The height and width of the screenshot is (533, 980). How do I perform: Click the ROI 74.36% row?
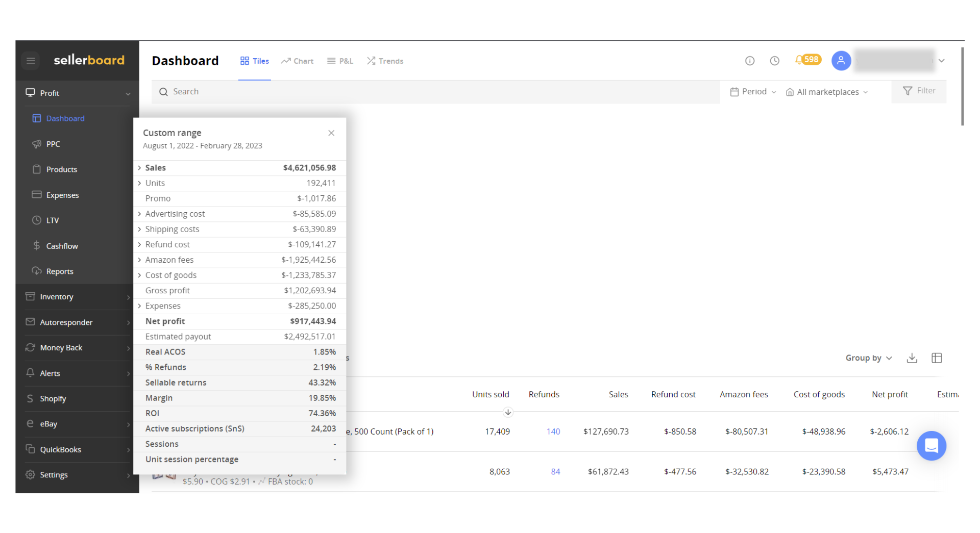tap(240, 413)
